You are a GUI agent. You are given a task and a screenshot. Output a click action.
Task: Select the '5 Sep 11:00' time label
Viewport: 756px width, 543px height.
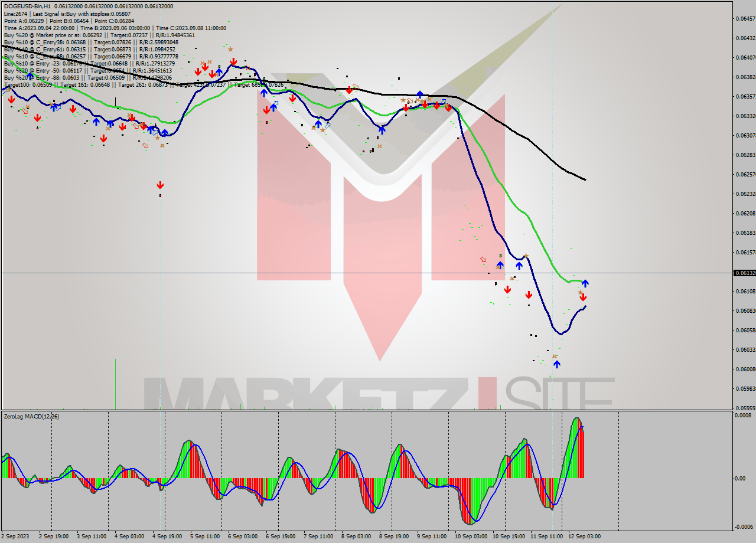(205, 536)
